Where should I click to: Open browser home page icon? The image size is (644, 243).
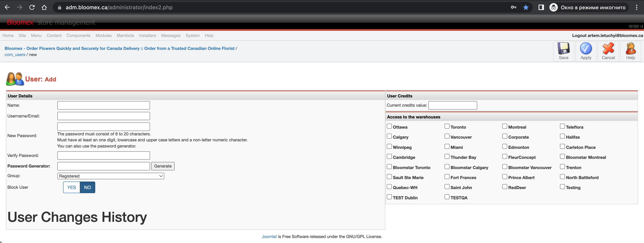[44, 8]
